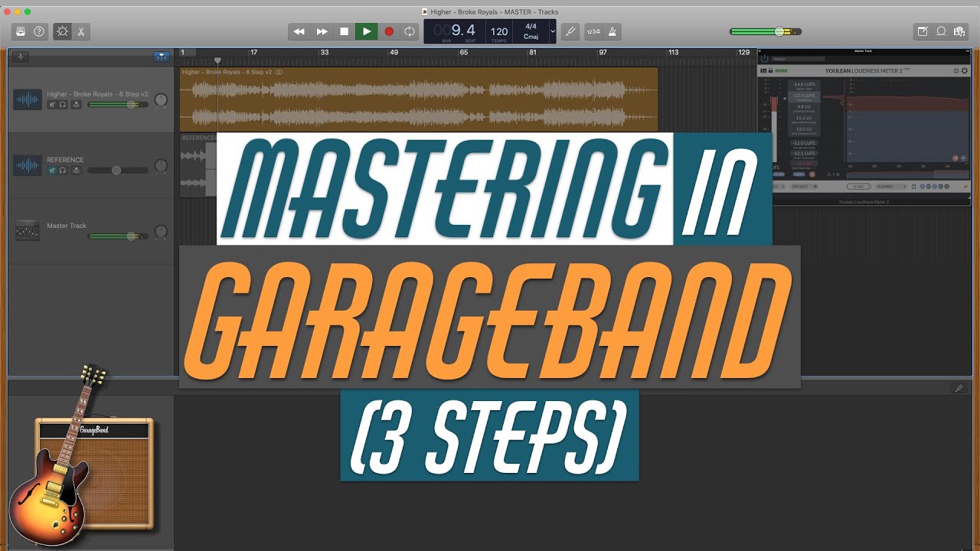Mute the Higher - Broke Royals track

pos(52,105)
